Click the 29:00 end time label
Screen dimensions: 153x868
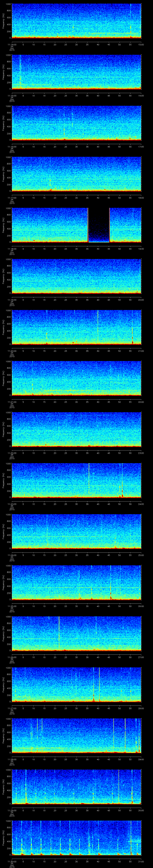[x=141, y=759]
